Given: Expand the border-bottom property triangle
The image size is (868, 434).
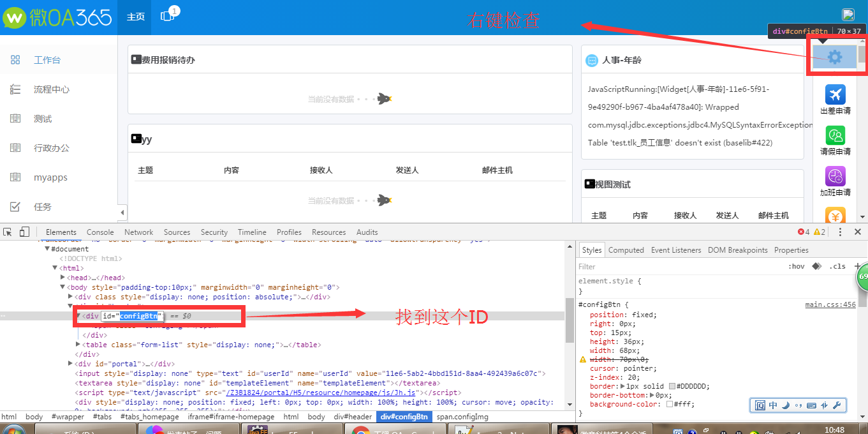Looking at the screenshot, I should point(652,395).
